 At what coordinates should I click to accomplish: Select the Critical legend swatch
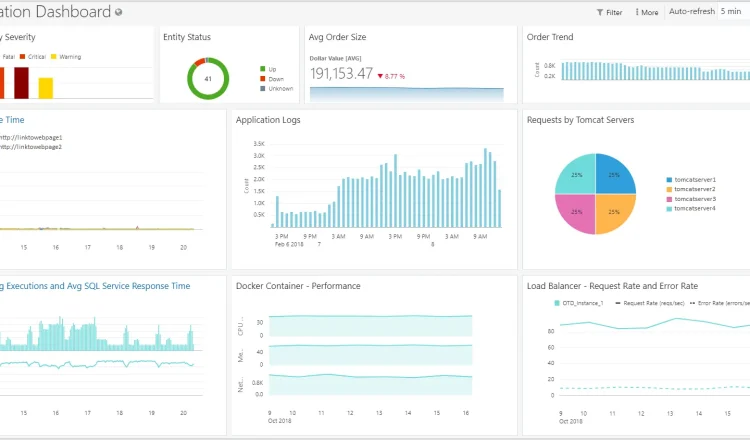(22, 56)
